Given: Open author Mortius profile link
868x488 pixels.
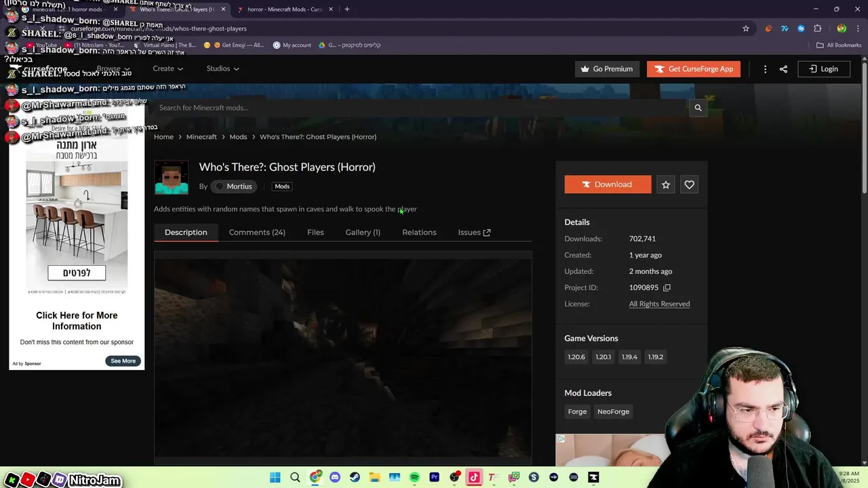Looking at the screenshot, I should pos(233,186).
